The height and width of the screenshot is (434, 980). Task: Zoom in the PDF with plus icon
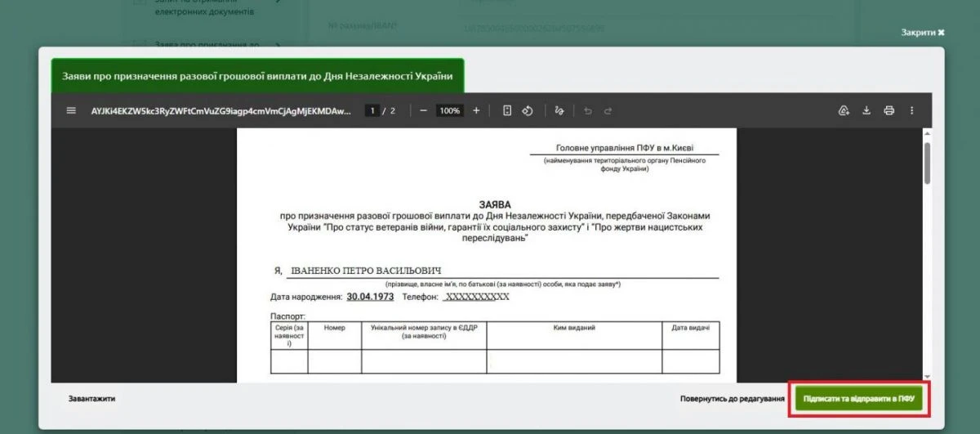476,110
